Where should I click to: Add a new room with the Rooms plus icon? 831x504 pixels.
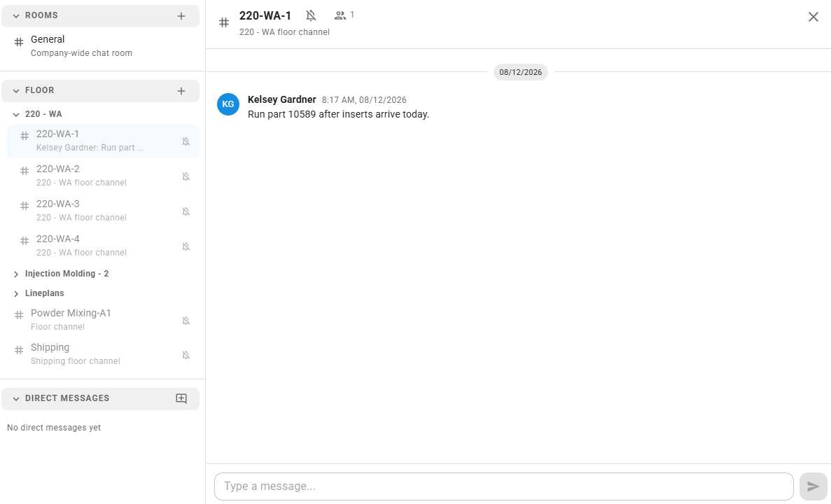pyautogui.click(x=181, y=16)
